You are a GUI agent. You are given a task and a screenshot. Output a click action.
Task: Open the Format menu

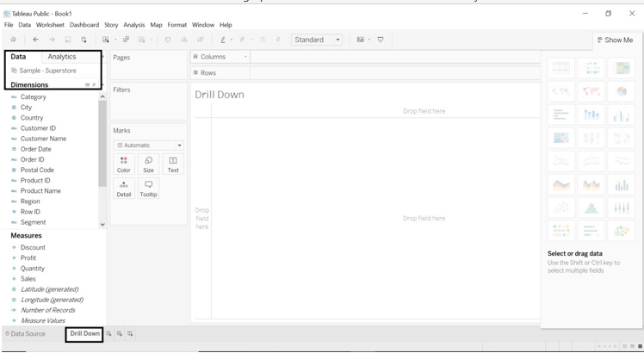pos(177,25)
